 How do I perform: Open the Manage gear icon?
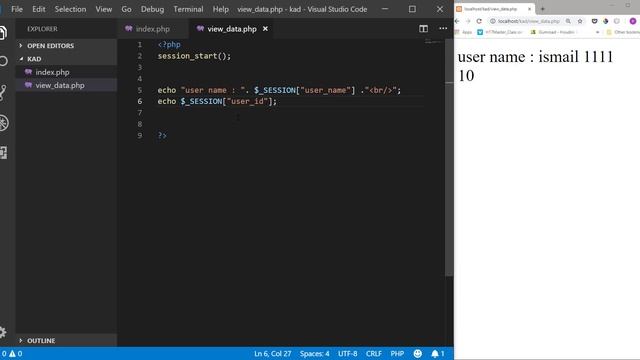3,332
